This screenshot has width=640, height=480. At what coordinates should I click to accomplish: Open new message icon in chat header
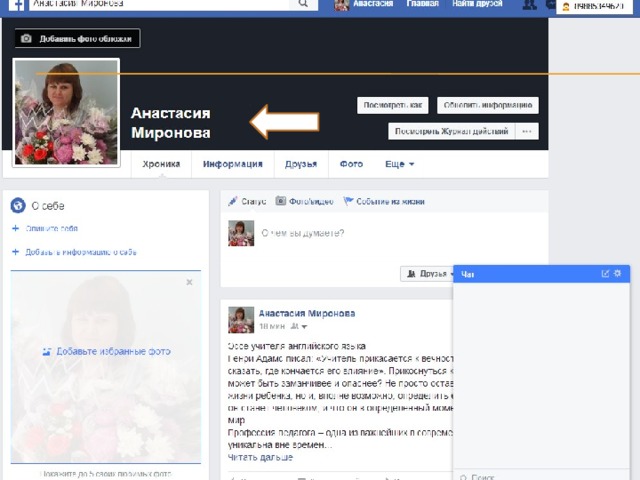pyautogui.click(x=605, y=273)
